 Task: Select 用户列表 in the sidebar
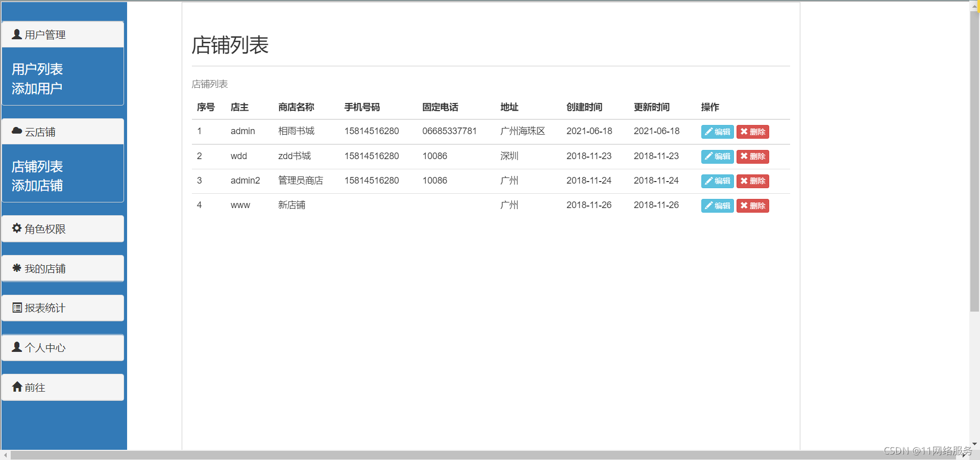[x=37, y=68]
